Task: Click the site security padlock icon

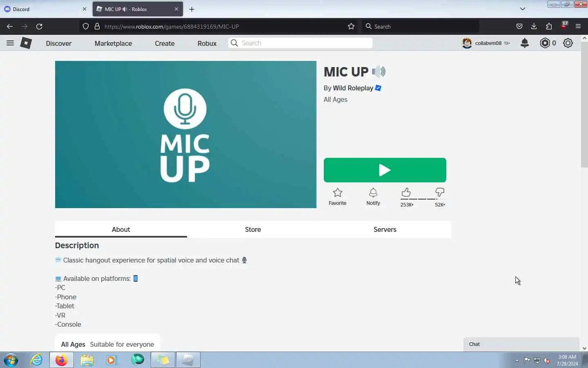Action: click(x=97, y=26)
